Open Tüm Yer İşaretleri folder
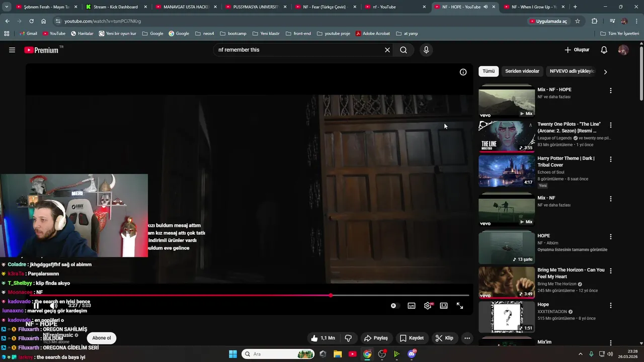 pyautogui.click(x=619, y=33)
